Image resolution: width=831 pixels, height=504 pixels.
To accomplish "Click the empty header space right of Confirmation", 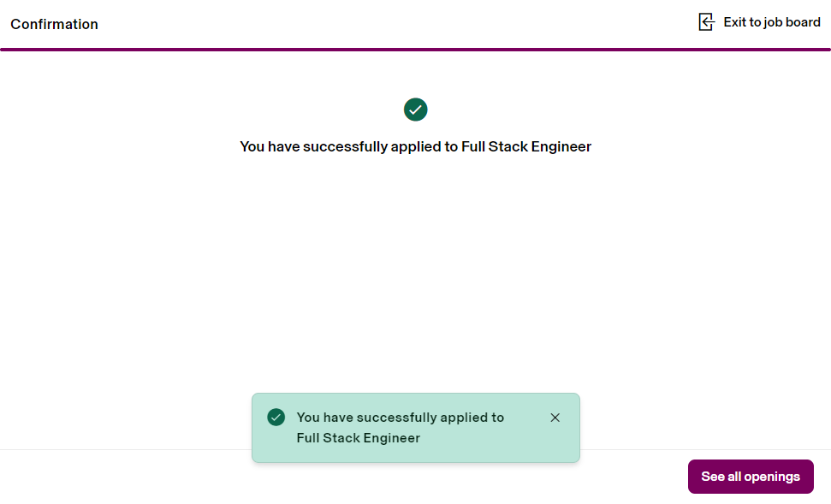I will (x=385, y=24).
